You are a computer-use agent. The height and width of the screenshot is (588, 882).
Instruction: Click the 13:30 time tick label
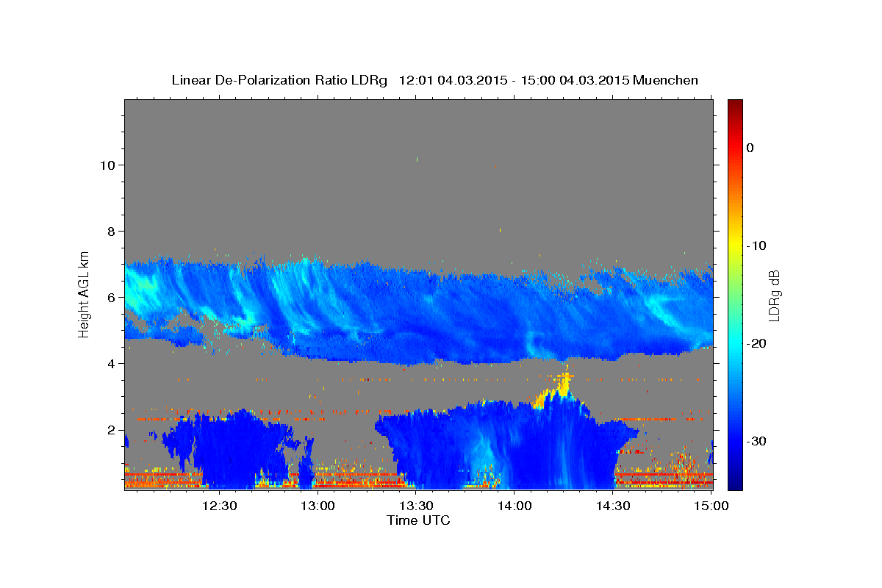click(x=415, y=506)
